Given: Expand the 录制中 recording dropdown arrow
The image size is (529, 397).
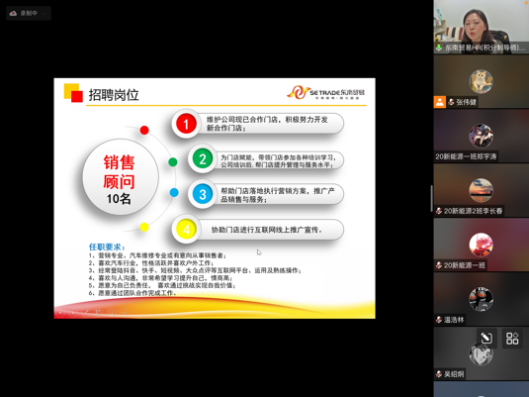Looking at the screenshot, I should click(x=45, y=13).
